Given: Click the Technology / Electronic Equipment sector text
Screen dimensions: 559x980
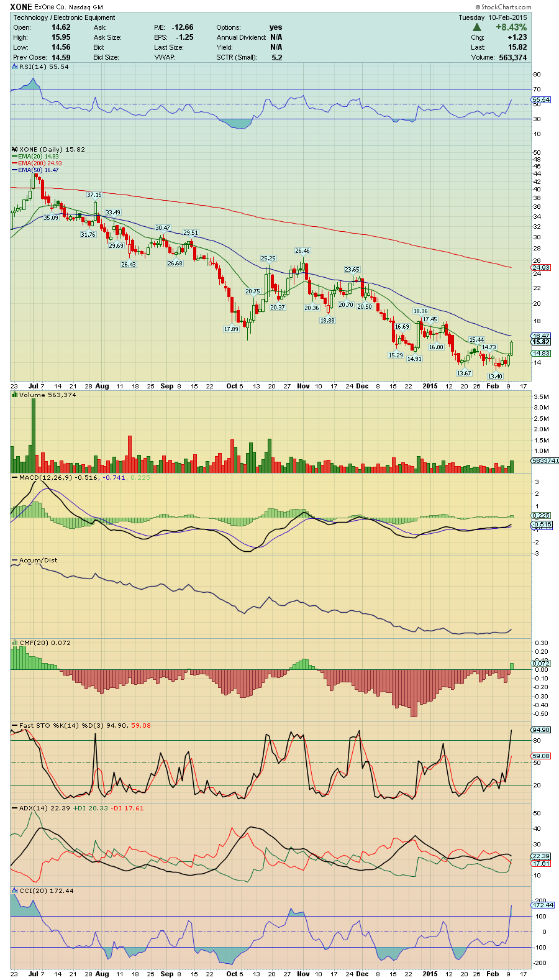Looking at the screenshot, I should click(65, 17).
